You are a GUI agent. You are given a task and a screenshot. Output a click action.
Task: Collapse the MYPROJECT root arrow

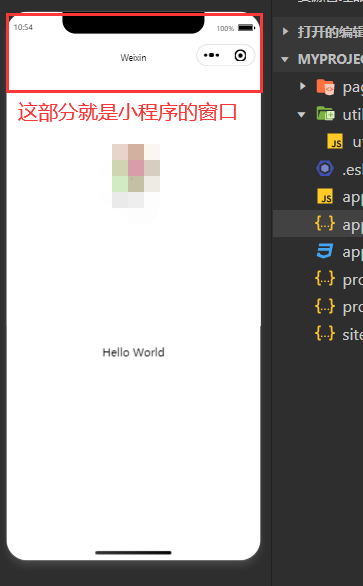tap(285, 59)
